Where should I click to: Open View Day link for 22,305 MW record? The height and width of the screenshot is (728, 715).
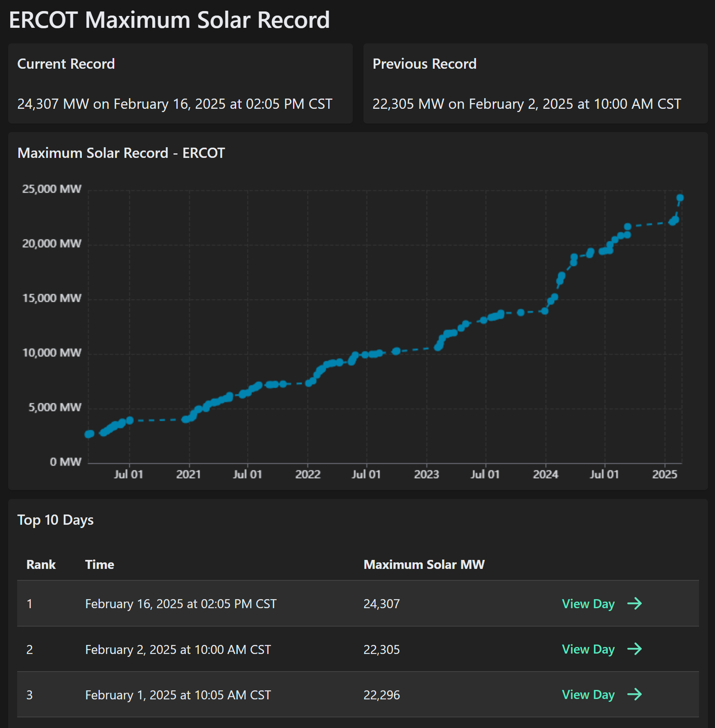pos(588,649)
